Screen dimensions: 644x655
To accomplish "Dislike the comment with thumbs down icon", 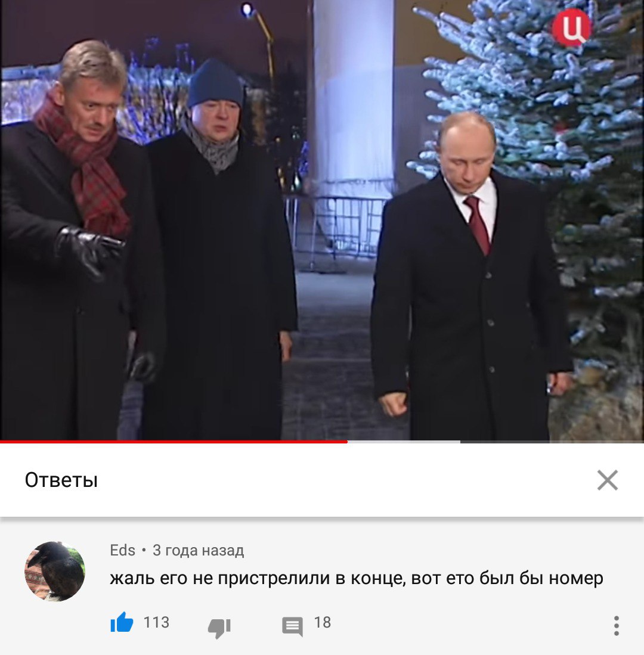I will coord(219,628).
